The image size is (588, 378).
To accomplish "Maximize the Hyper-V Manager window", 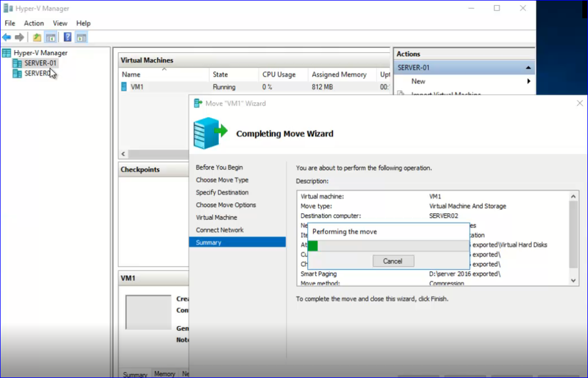I will coord(497,8).
